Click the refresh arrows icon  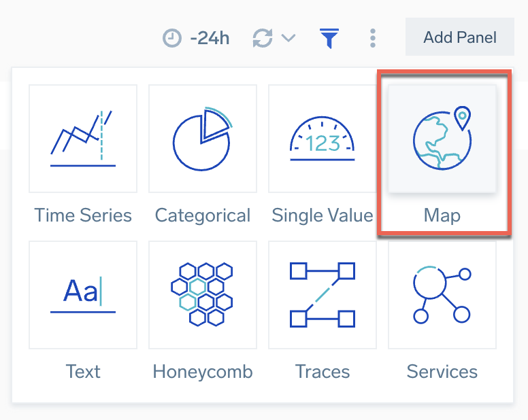[262, 38]
